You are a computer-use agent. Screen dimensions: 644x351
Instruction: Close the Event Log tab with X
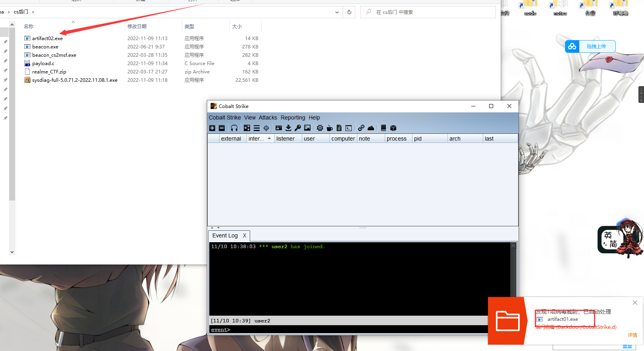[245, 235]
